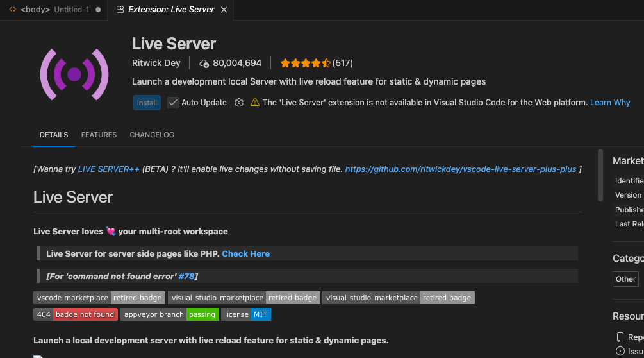
Task: Click the Live Server readme heading
Action: pyautogui.click(x=73, y=198)
